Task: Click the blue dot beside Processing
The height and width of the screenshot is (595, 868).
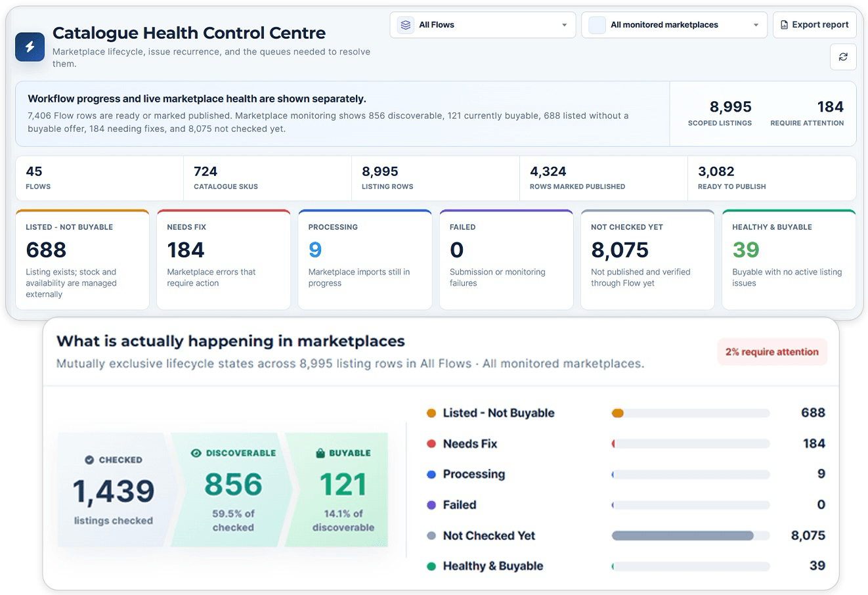Action: coord(431,474)
